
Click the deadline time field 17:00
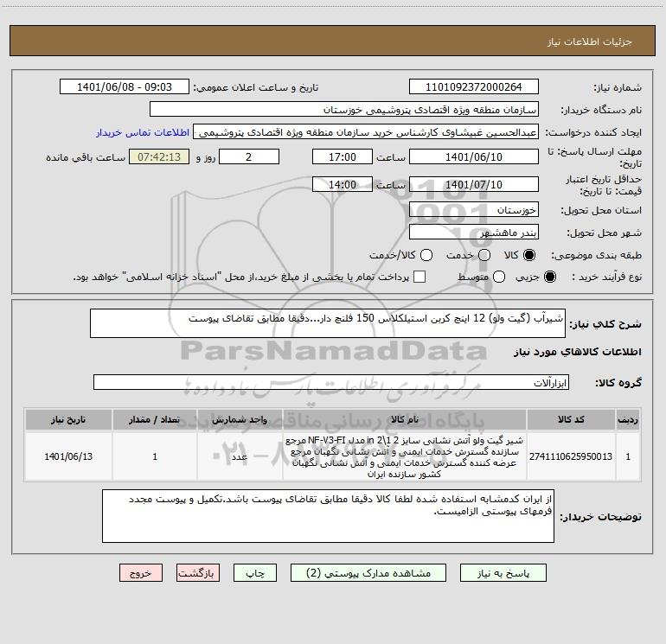[343, 156]
